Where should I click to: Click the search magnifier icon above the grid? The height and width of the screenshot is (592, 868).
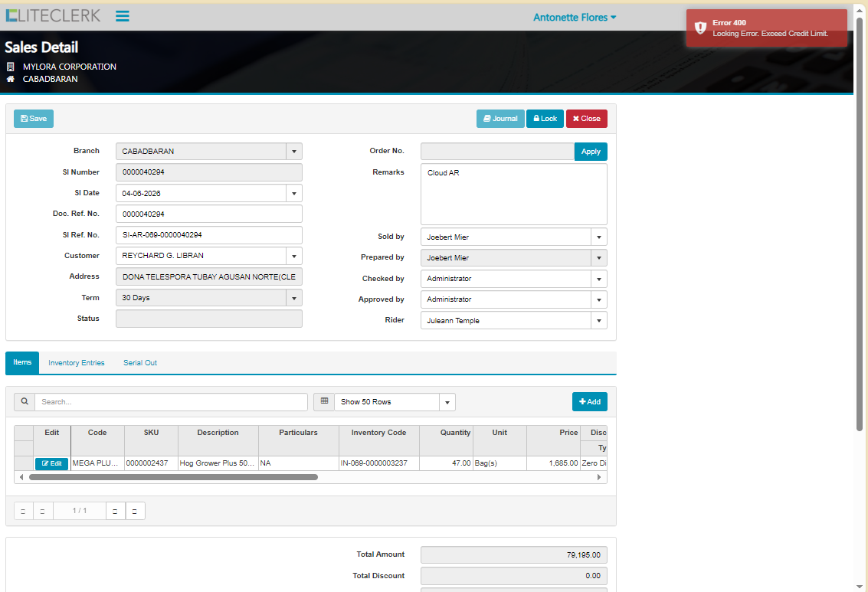(x=25, y=401)
